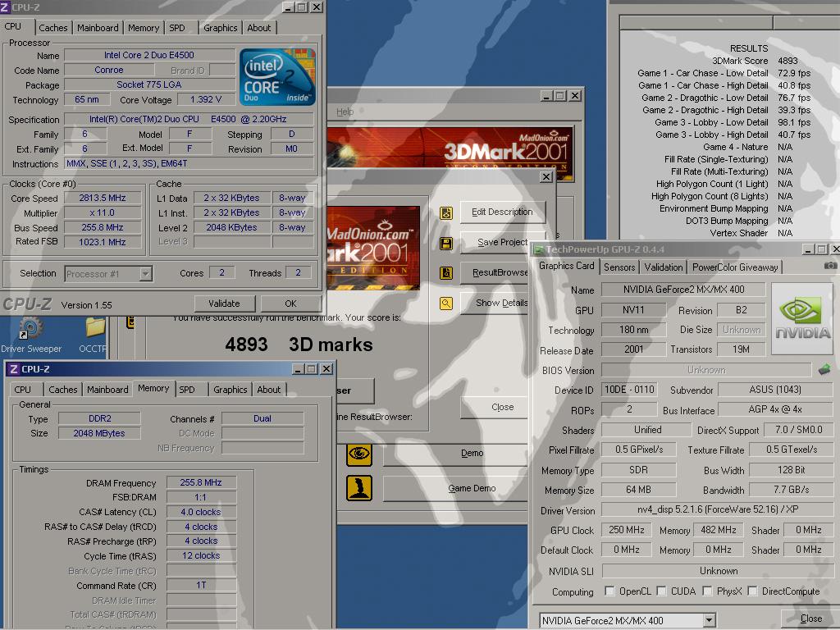The height and width of the screenshot is (630, 840).
Task: Click the Show Details button
Action: coord(495,303)
